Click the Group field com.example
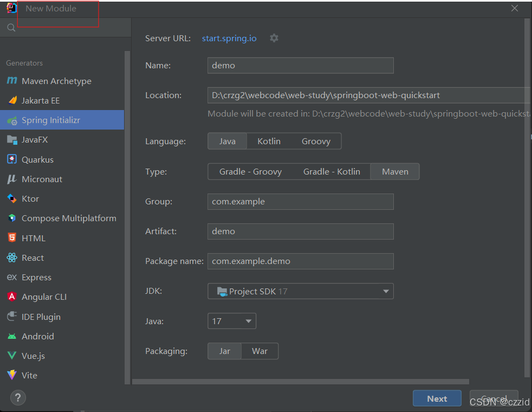Viewport: 532px width, 412px height. (x=301, y=202)
